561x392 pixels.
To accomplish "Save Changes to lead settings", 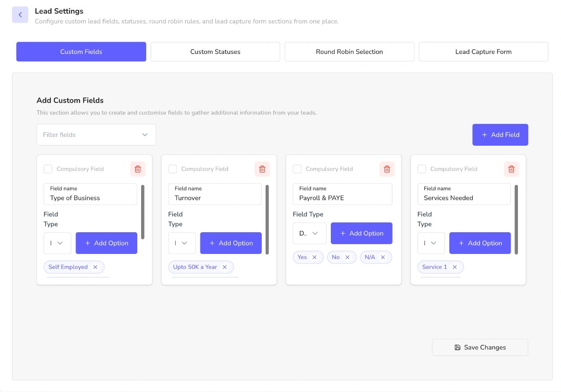I will [x=480, y=347].
